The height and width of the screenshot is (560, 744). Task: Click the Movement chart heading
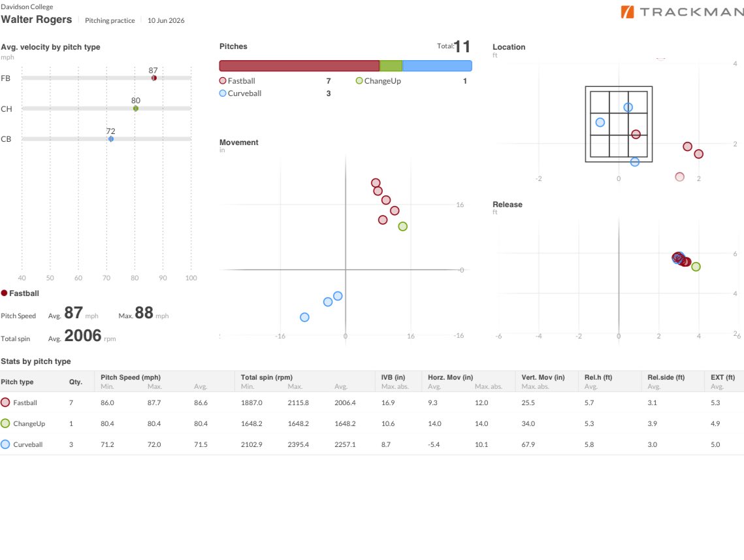click(238, 142)
